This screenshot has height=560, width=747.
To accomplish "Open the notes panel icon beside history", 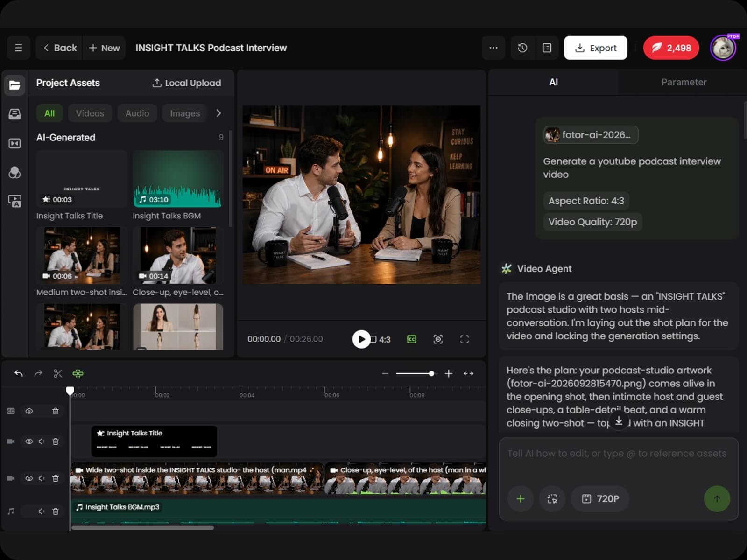I will click(x=547, y=48).
